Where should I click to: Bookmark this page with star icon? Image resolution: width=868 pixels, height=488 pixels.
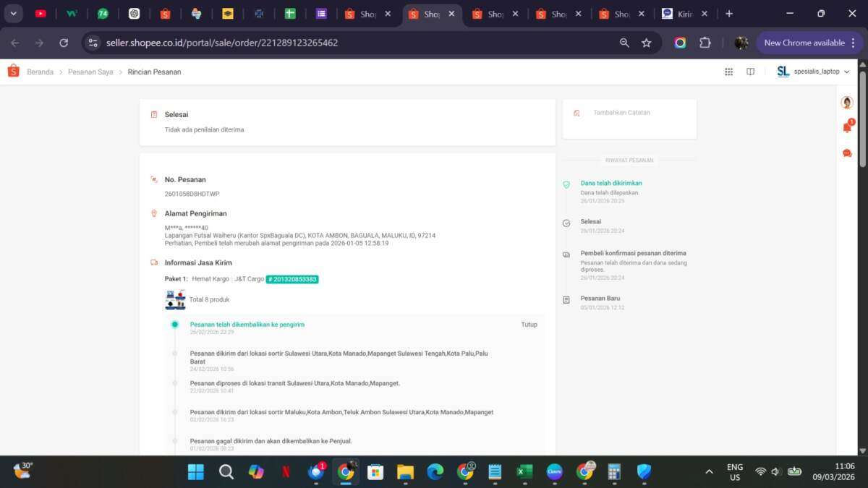pos(646,43)
